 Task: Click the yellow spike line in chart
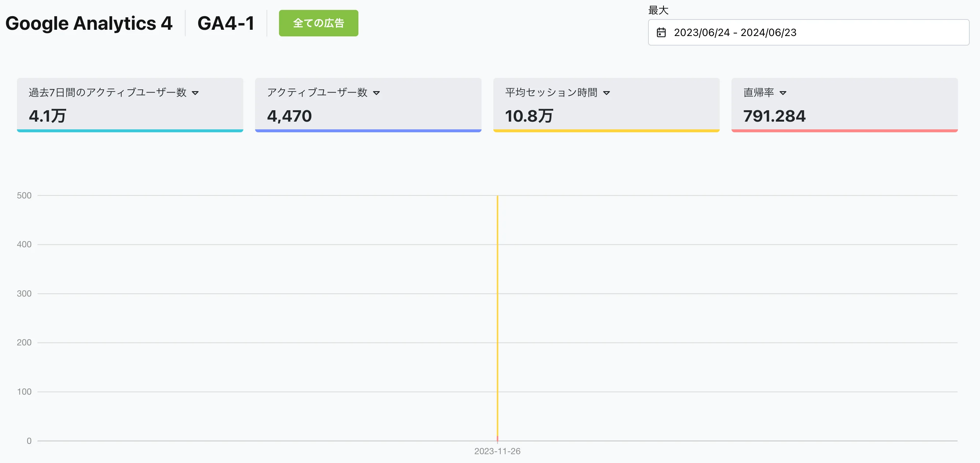click(x=497, y=304)
